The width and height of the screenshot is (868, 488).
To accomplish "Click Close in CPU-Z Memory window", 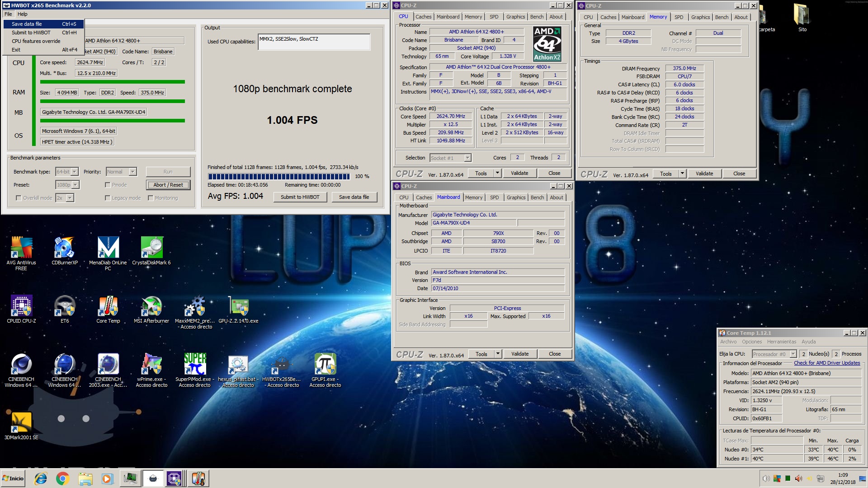I will tap(739, 174).
